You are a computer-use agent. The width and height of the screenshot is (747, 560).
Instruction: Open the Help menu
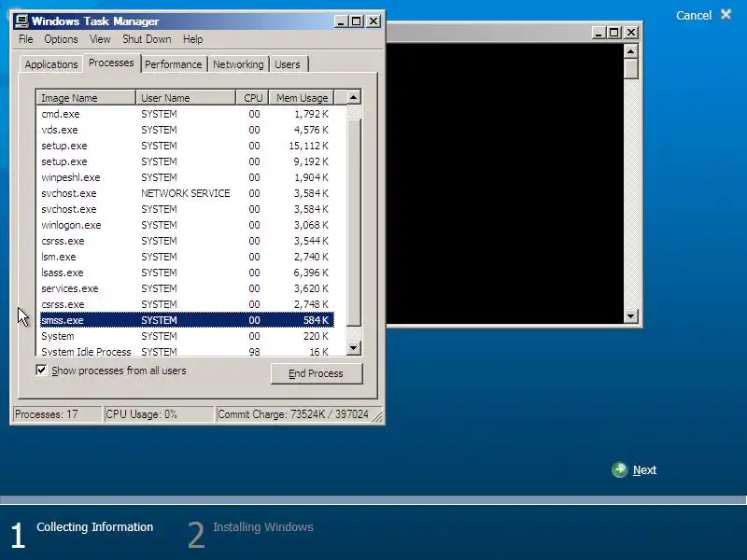tap(193, 39)
